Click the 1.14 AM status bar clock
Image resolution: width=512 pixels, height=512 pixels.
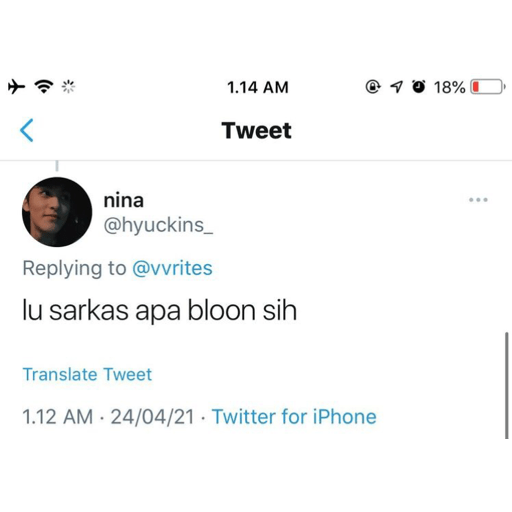click(258, 87)
